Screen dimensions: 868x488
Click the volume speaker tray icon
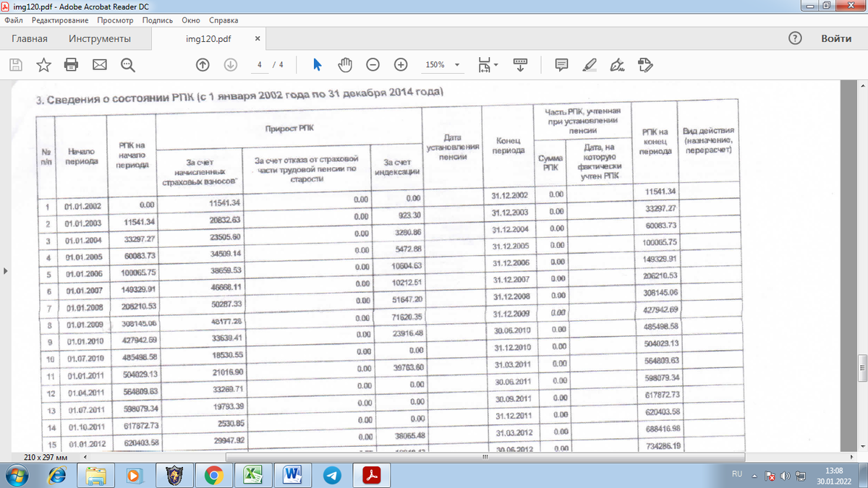click(785, 476)
